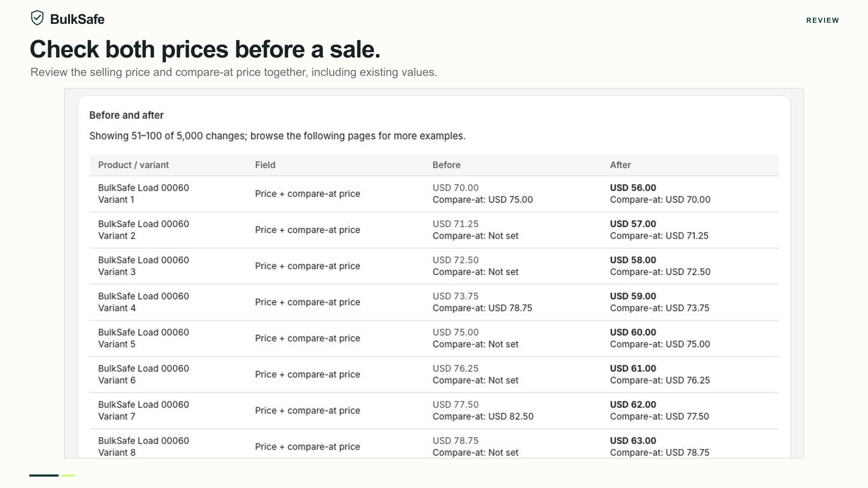The image size is (868, 488).
Task: Select BulkSafe Load 00060 Variant 5 row name
Action: [x=144, y=338]
